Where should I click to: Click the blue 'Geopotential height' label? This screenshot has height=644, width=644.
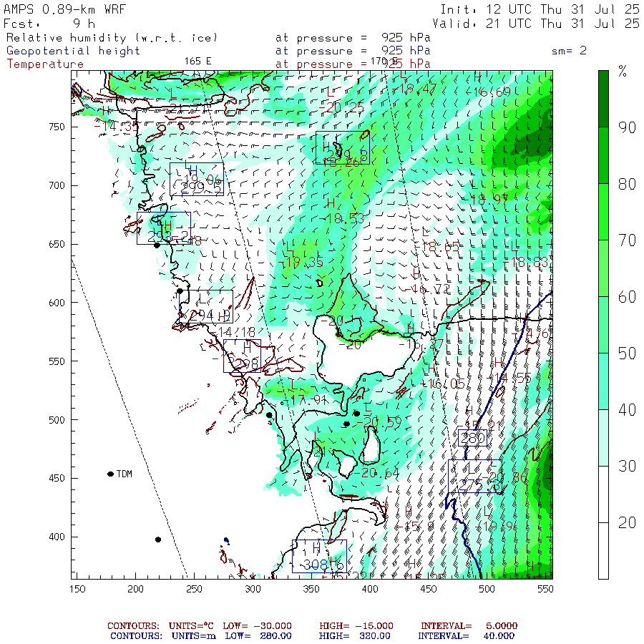coord(73,51)
